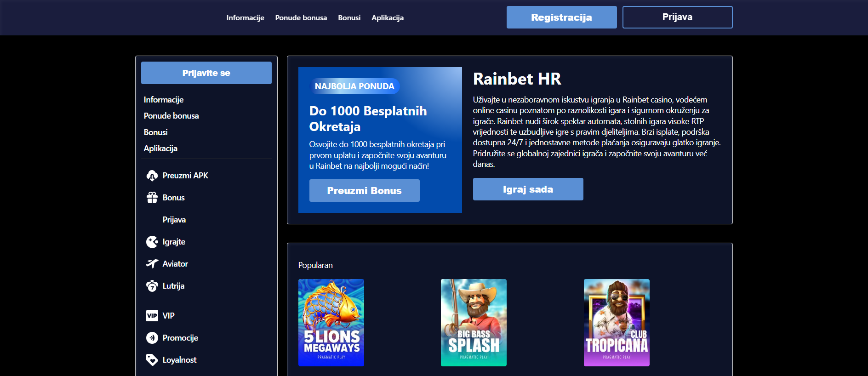868x376 pixels.
Task: Open the sidebar Bonusi link
Action: click(x=156, y=132)
